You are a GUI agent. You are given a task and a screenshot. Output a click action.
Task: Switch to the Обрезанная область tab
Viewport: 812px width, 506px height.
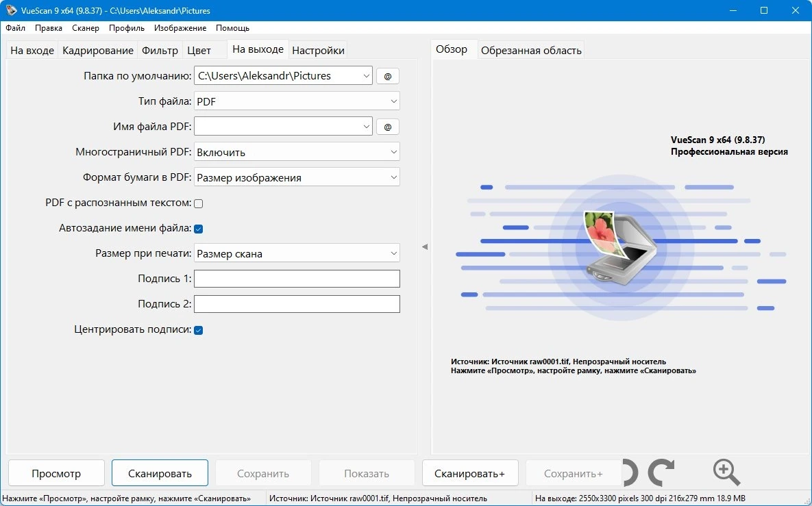coord(531,50)
